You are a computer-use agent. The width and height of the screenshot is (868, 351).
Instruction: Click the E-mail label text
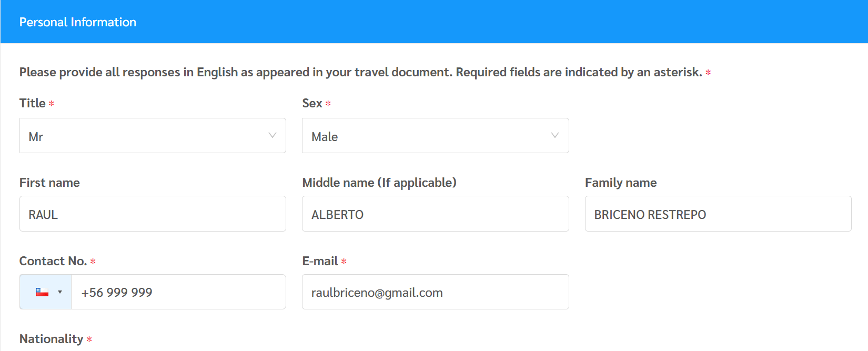point(320,261)
